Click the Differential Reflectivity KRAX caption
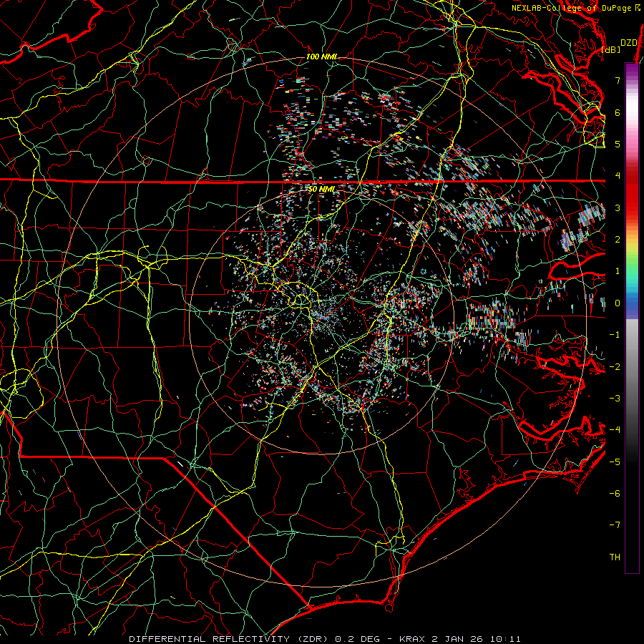This screenshot has height=644, width=644. pyautogui.click(x=325, y=639)
